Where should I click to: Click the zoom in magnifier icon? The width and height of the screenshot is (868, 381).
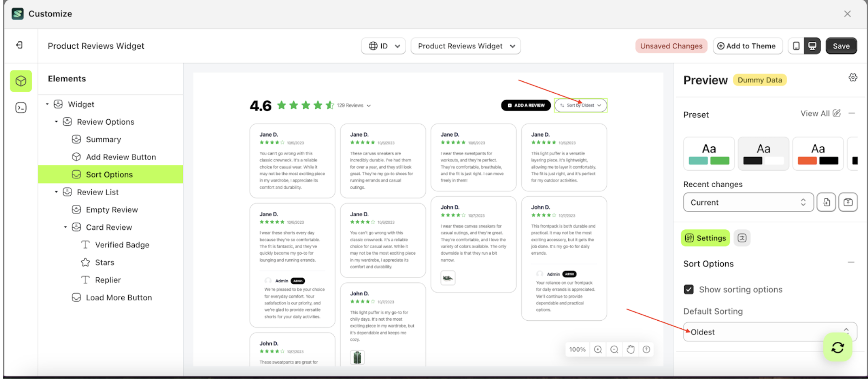(598, 349)
